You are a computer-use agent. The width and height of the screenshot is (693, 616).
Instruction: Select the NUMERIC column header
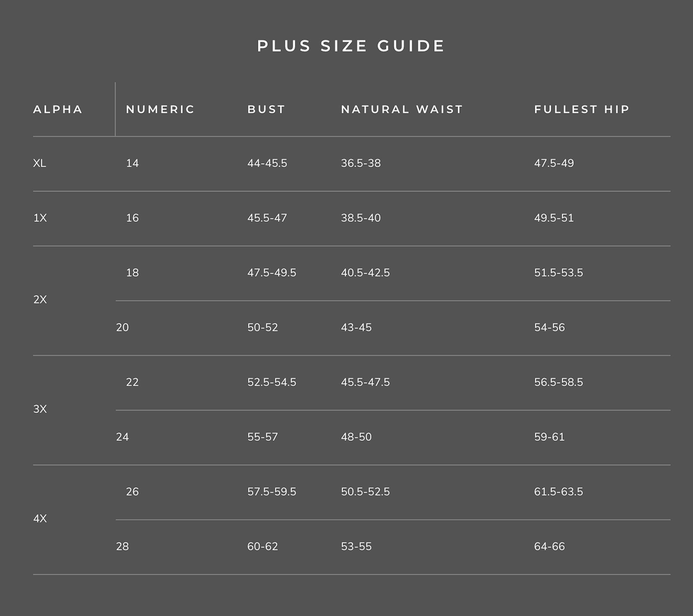point(160,109)
